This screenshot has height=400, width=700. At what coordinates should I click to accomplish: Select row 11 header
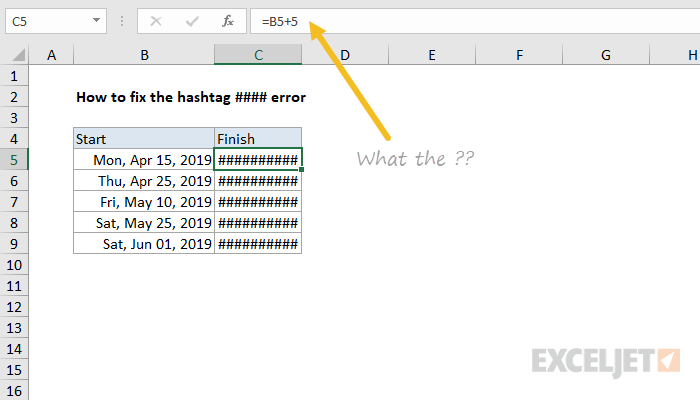click(x=14, y=286)
